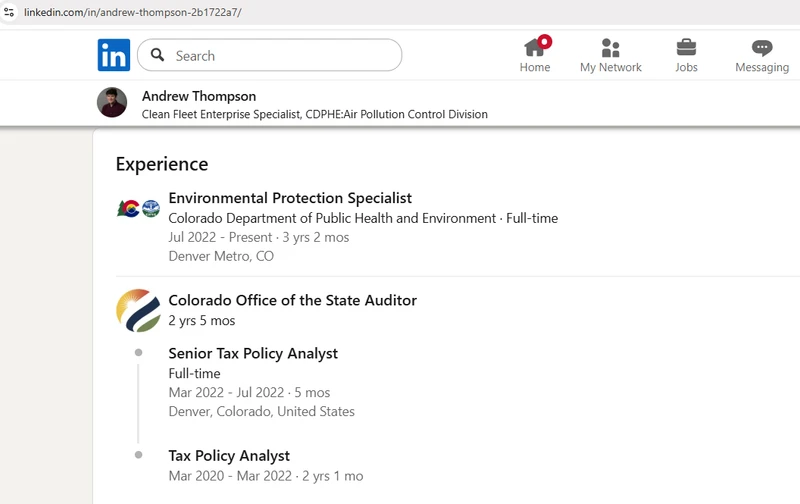Image resolution: width=800 pixels, height=504 pixels.
Task: Click the Tax Policy Analyst role
Action: [229, 456]
